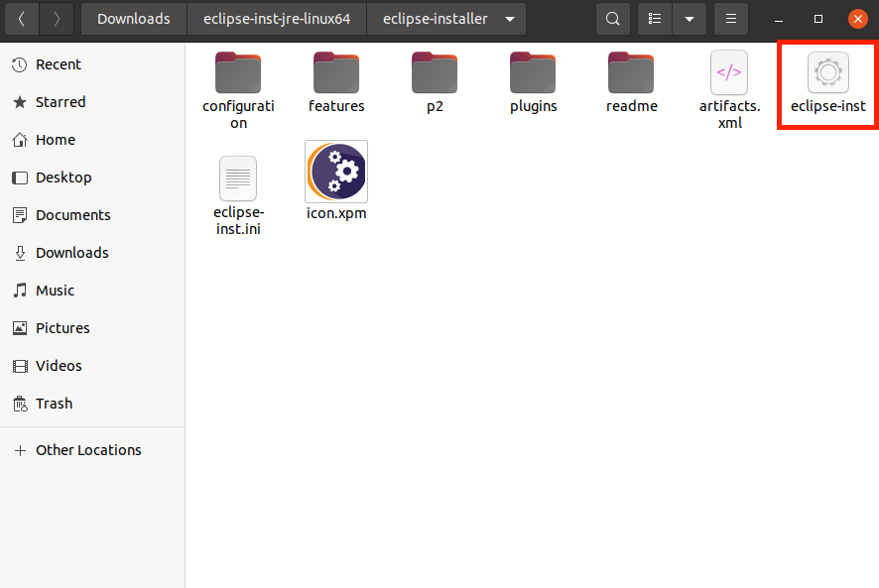Image resolution: width=879 pixels, height=588 pixels.
Task: Click the "configuration" folder name label
Action: click(x=238, y=114)
